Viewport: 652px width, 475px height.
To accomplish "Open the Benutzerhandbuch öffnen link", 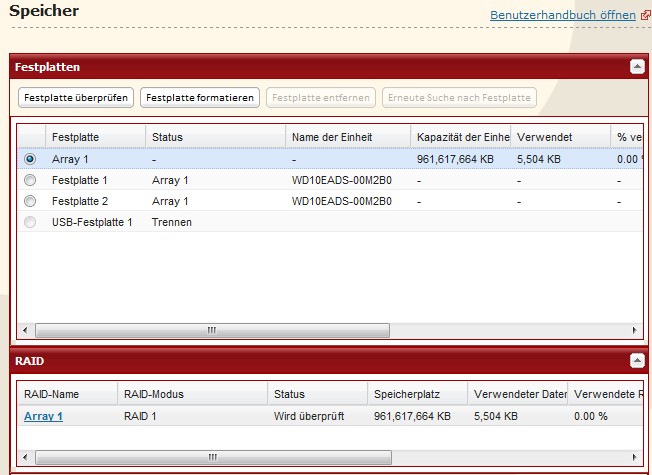I will pos(563,15).
